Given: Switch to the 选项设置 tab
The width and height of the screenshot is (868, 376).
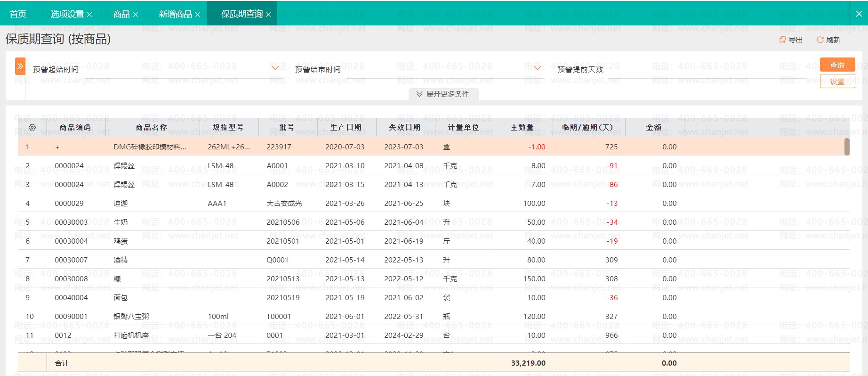Looking at the screenshot, I should coord(67,14).
